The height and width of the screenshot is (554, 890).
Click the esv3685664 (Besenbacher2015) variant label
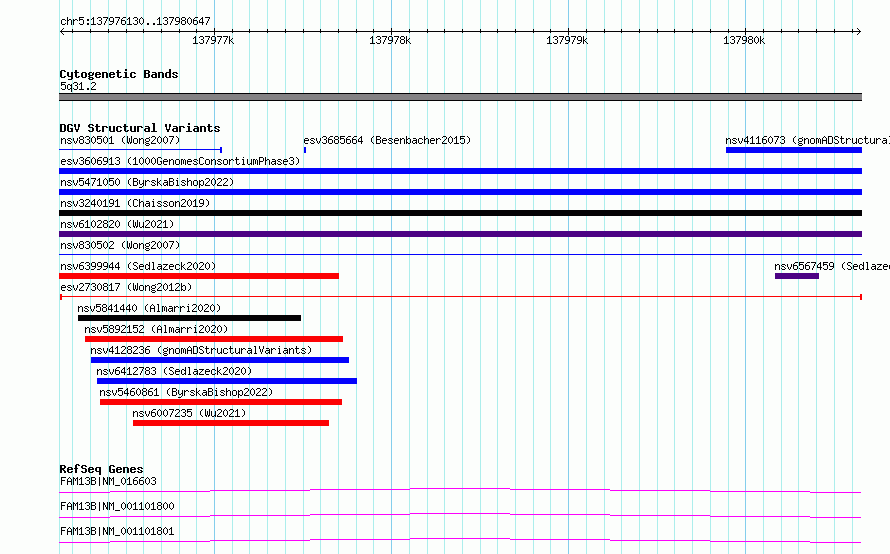click(x=387, y=140)
